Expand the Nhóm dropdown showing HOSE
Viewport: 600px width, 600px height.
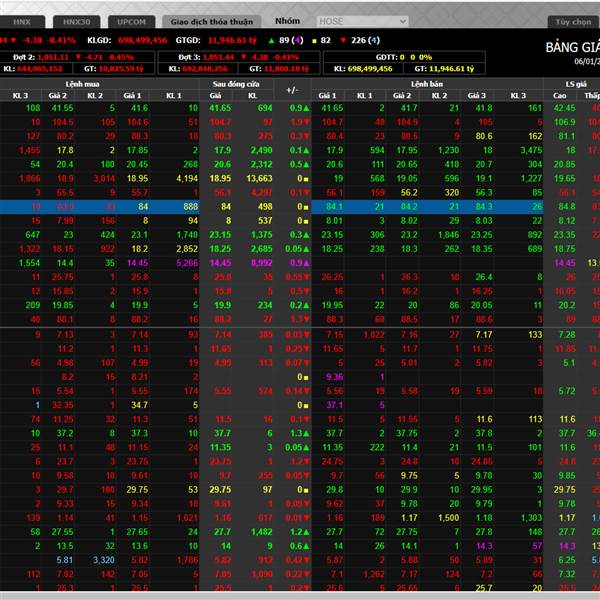[362, 21]
